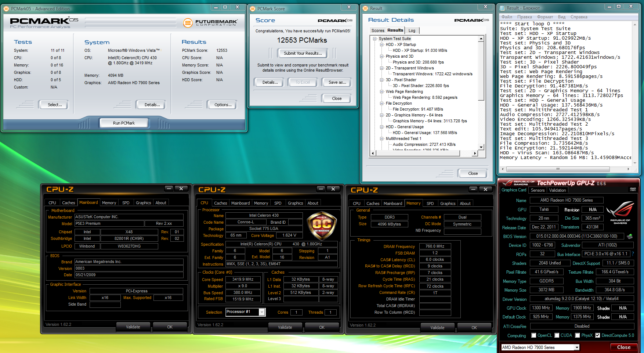Open the GPU-Z graphics card selector dropdown
Image resolution: width=644 pixels, height=353 pixels.
pyautogui.click(x=577, y=347)
